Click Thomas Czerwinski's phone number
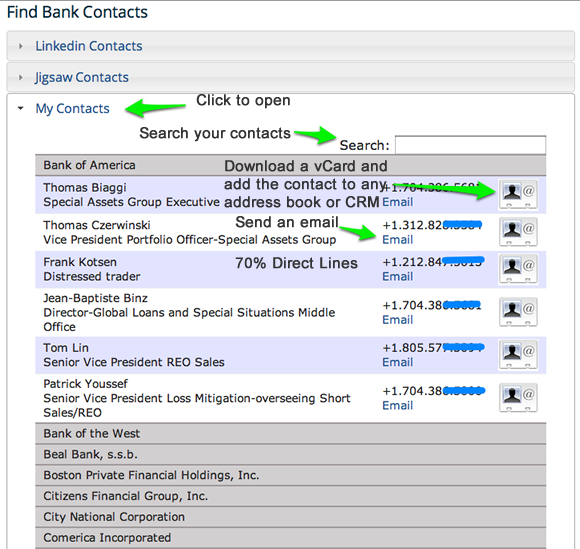This screenshot has width=580, height=549. click(432, 225)
